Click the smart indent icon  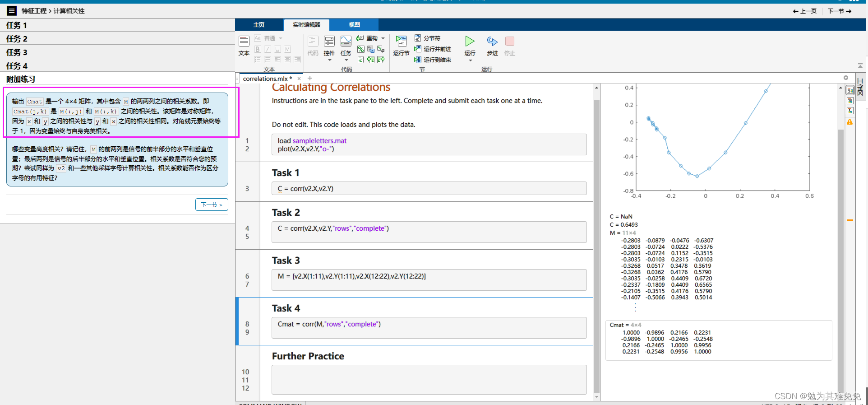click(x=360, y=60)
